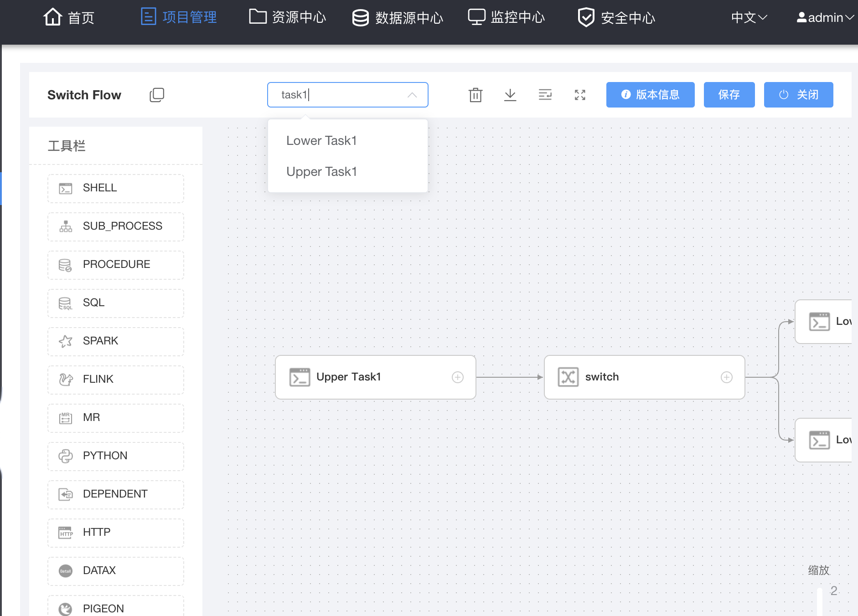Screen dimensions: 858x616
Task: Select the SUB_PROCESS task tool
Action: click(x=116, y=226)
